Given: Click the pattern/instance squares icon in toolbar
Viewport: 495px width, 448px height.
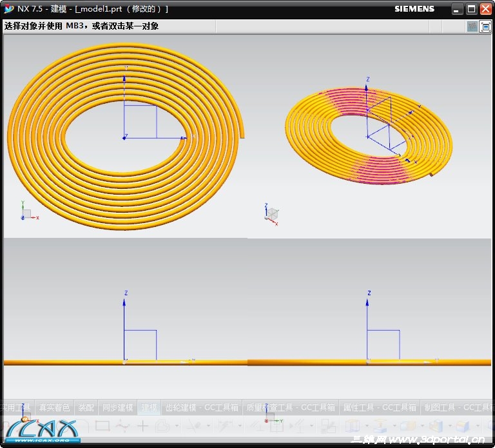Looking at the screenshot, I should [x=328, y=426].
